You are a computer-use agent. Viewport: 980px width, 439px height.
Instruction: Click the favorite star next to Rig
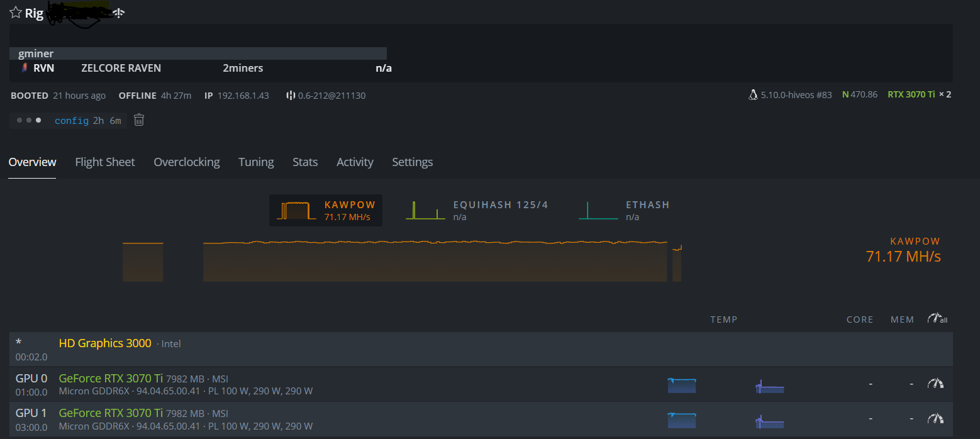coord(16,13)
